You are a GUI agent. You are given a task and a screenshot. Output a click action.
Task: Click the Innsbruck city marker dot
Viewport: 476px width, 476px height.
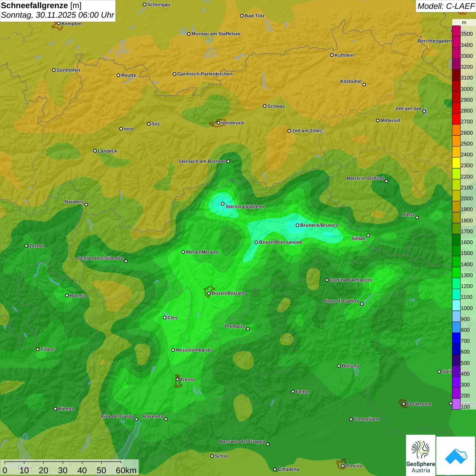pyautogui.click(x=218, y=123)
